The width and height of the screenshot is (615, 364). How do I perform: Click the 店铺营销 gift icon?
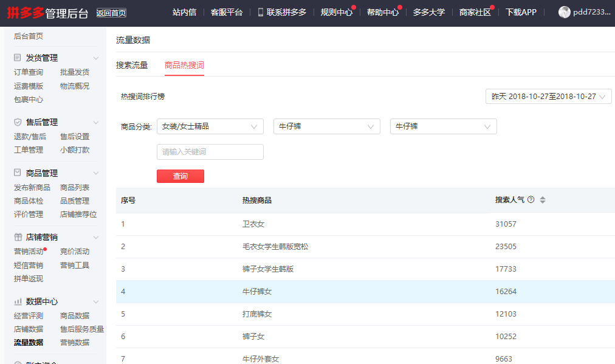[x=18, y=237]
